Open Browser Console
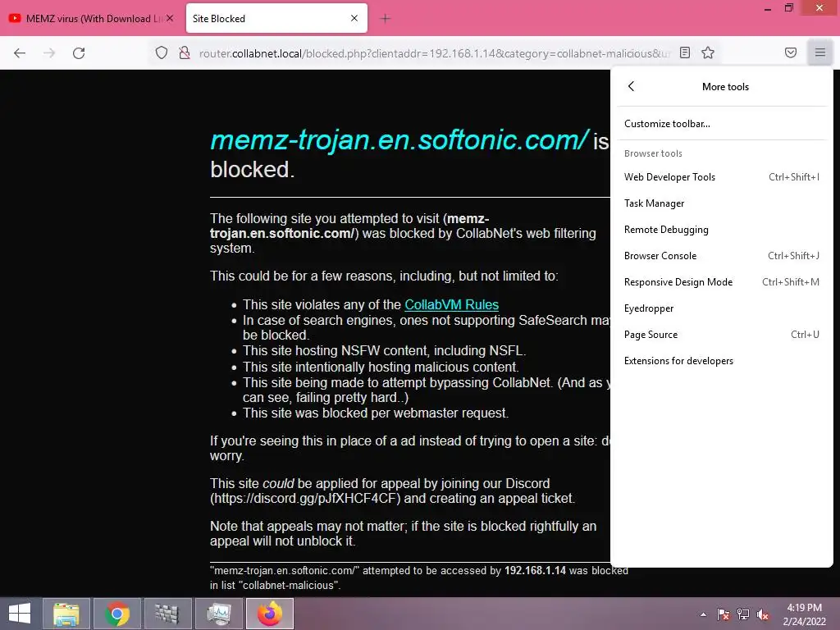Viewport: 840px width, 630px height. pos(722,256)
